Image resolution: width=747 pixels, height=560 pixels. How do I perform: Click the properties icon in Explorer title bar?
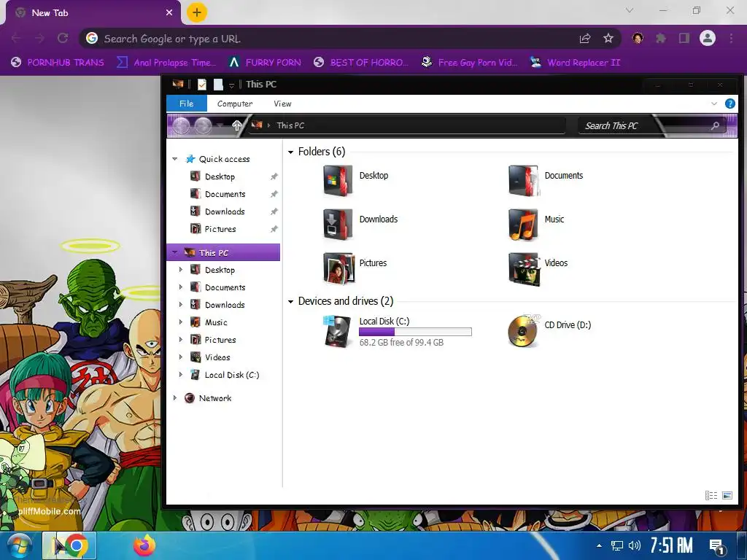[x=202, y=85]
